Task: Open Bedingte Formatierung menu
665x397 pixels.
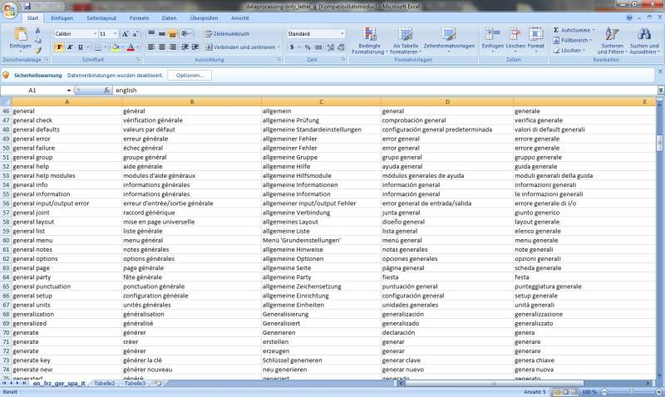Action: pos(369,41)
